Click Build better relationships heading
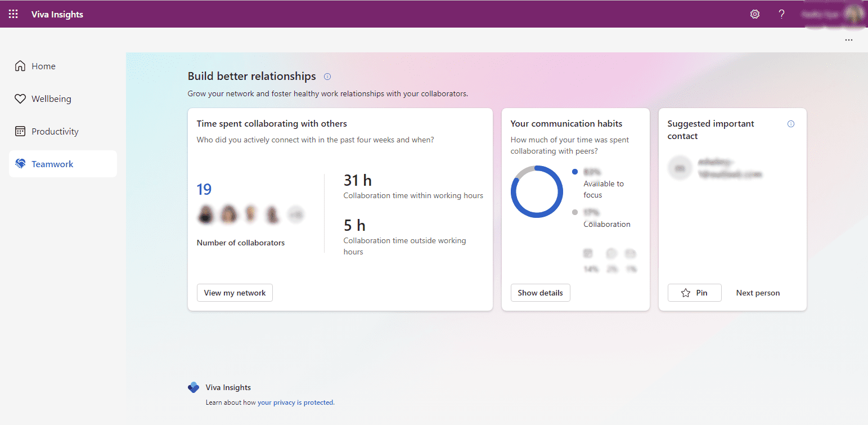Screen dimensions: 868x425 click(x=251, y=76)
